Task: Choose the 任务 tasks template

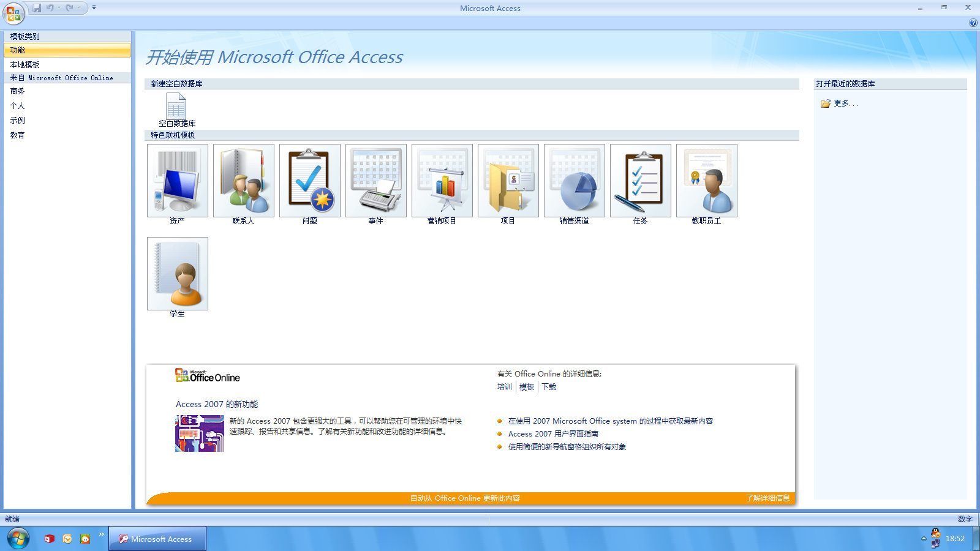Action: pyautogui.click(x=641, y=184)
